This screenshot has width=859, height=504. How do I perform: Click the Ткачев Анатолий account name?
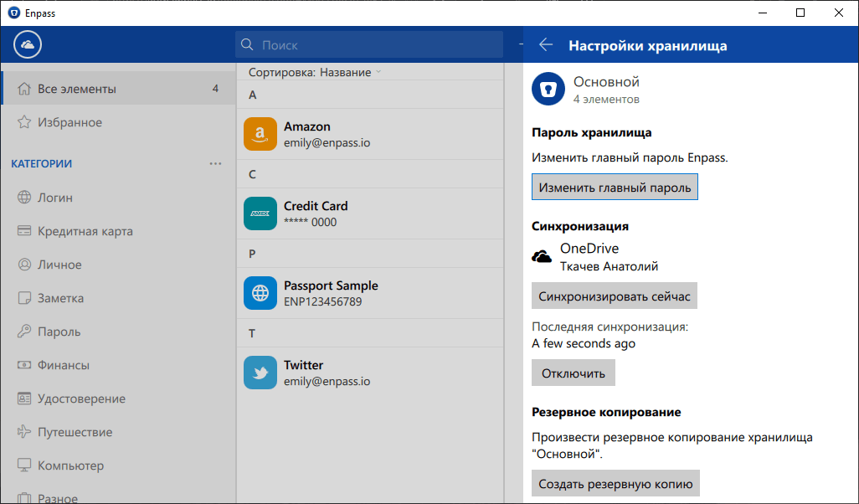[609, 266]
